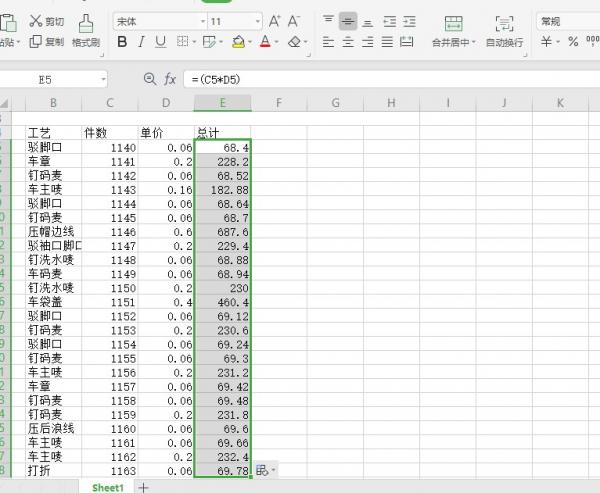The height and width of the screenshot is (493, 600).
Task: Add a new sheet with plus button
Action: tap(143, 487)
